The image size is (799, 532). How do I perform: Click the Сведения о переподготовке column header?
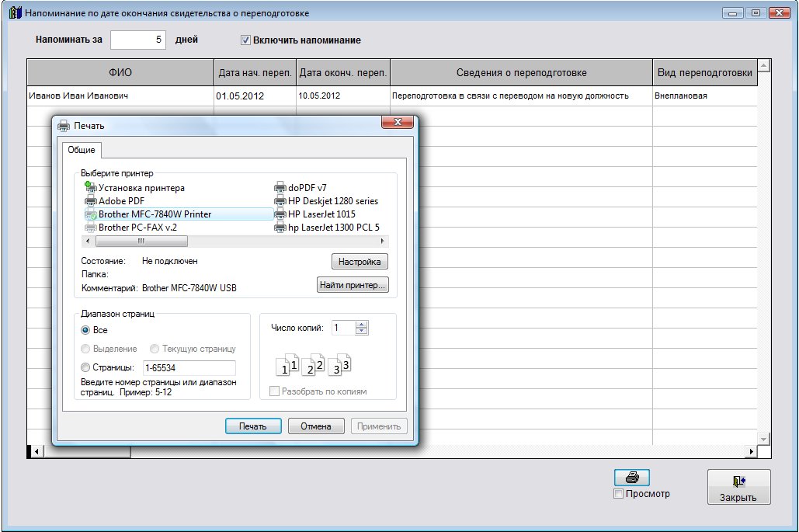[521, 72]
